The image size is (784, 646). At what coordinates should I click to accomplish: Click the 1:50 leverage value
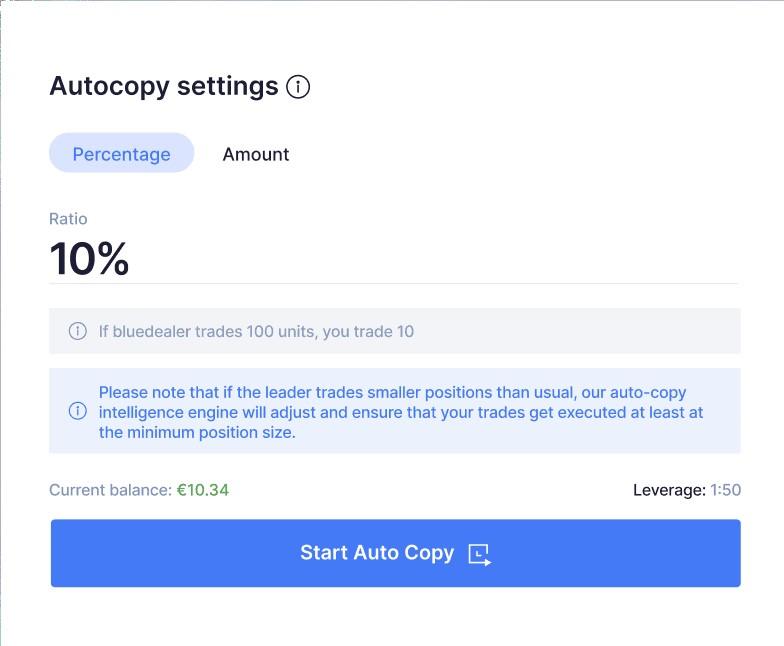click(725, 490)
